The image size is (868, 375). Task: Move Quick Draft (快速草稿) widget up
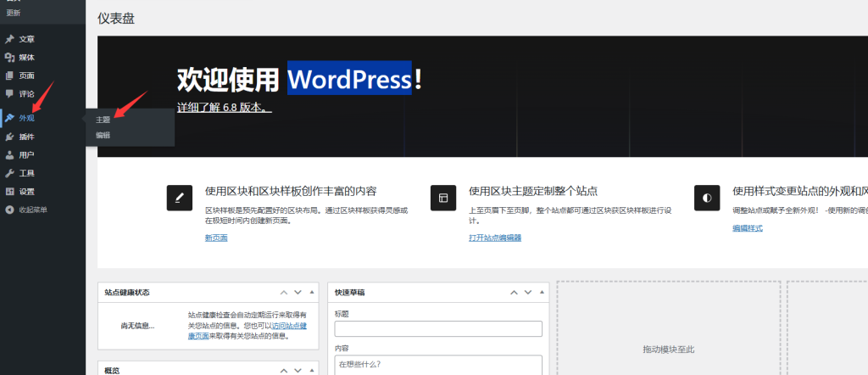pyautogui.click(x=515, y=293)
